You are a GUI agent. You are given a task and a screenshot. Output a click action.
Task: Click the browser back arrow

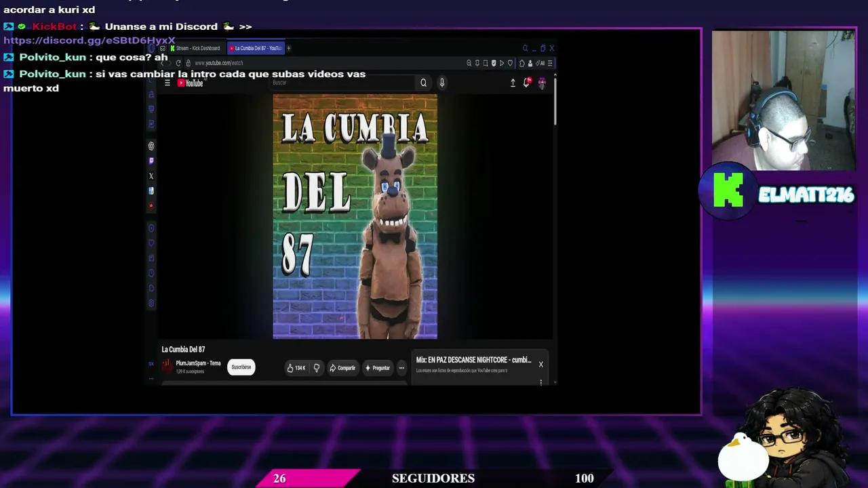[162, 63]
